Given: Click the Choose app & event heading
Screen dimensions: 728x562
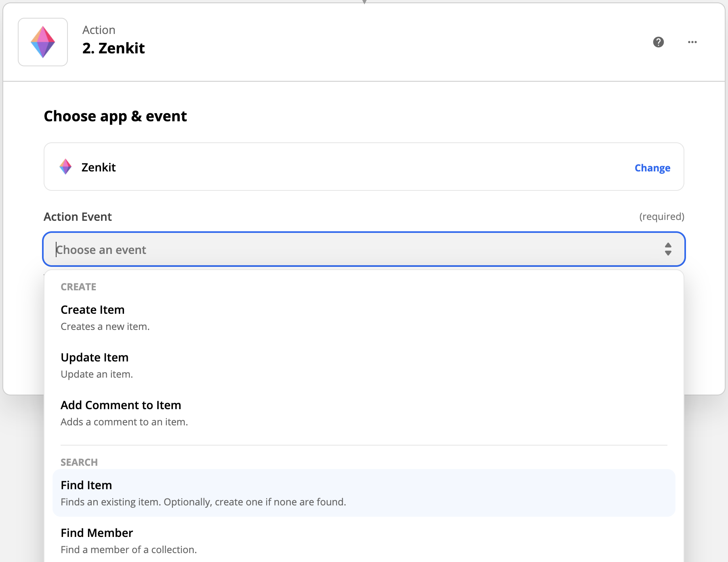Looking at the screenshot, I should coord(115,116).
